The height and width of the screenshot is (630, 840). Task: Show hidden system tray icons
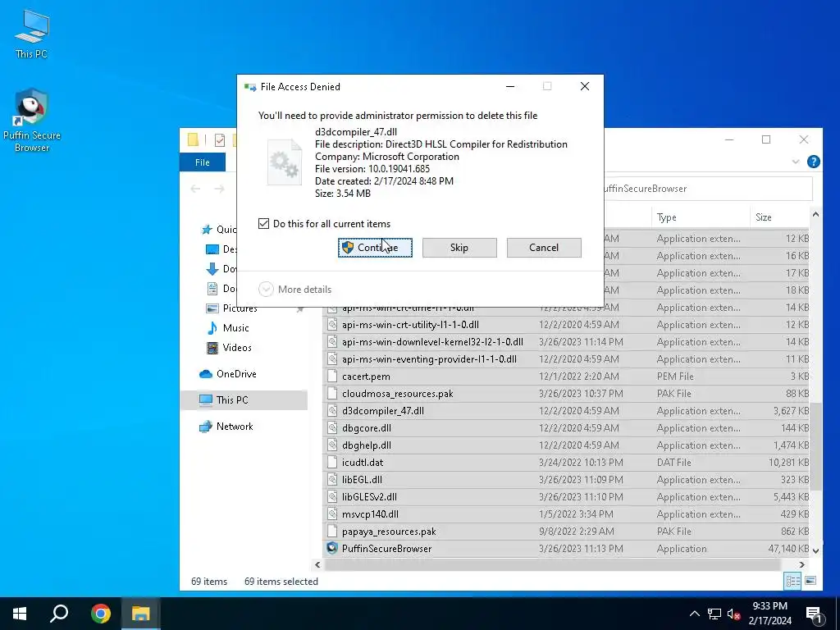pos(694,614)
